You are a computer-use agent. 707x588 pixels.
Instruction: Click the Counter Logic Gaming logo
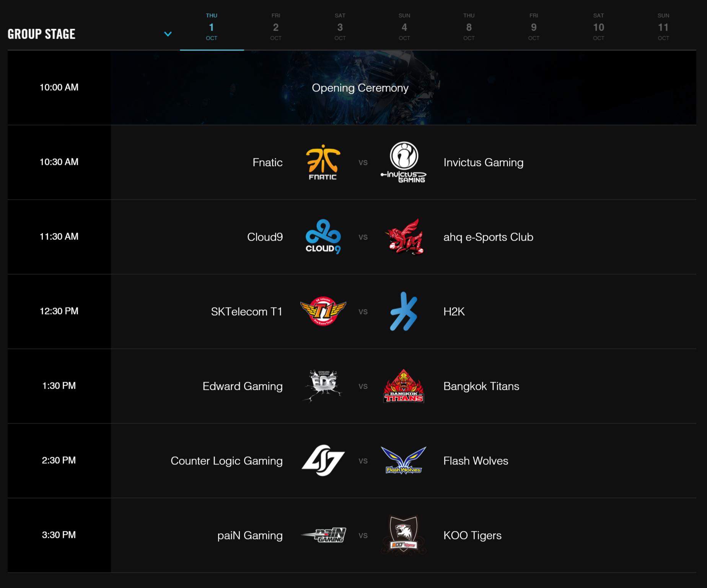323,460
